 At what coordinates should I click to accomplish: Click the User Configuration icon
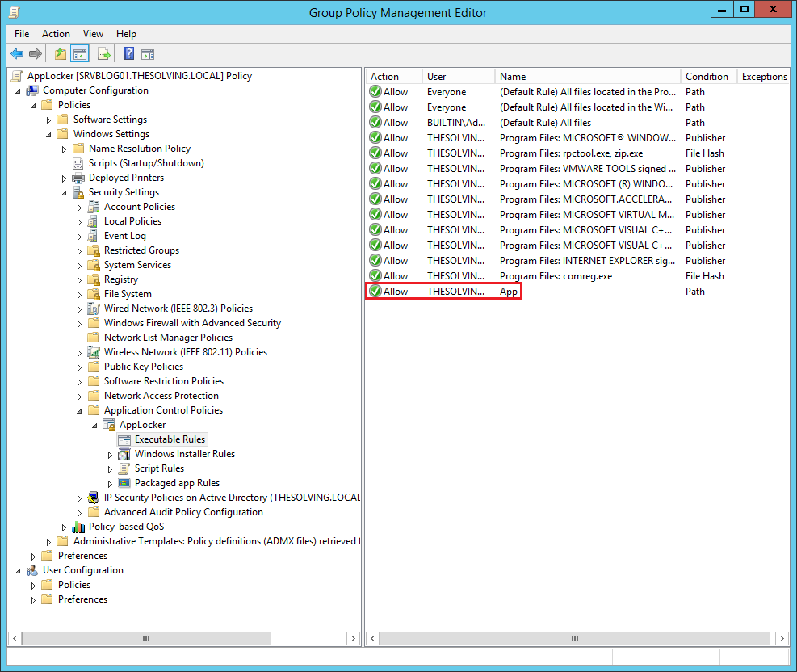click(x=32, y=570)
